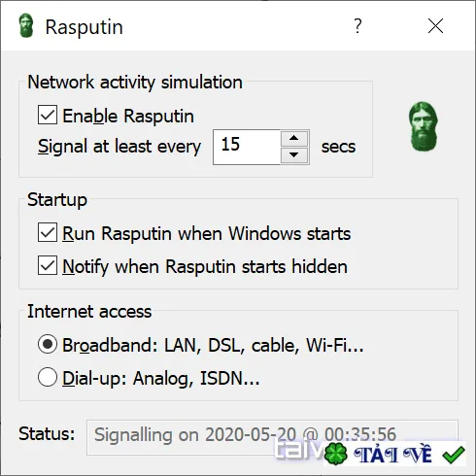The height and width of the screenshot is (476, 476).
Task: Uncheck Run Rasputin when Windows starts
Action: (48, 232)
